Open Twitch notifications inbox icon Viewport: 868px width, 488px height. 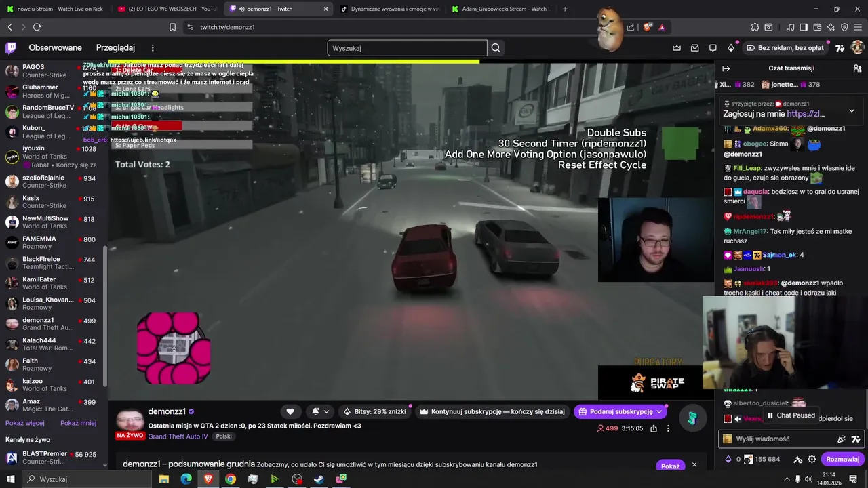pyautogui.click(x=695, y=47)
